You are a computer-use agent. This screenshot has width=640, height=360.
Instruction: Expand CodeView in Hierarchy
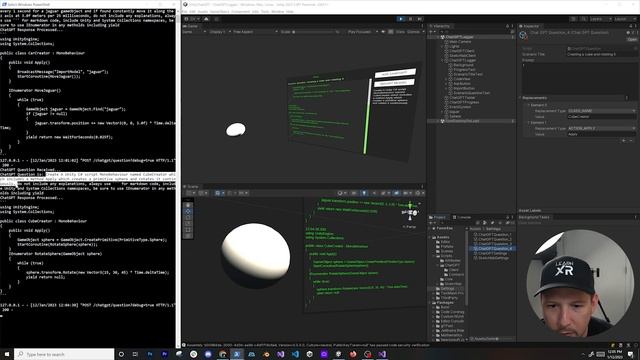[x=446, y=79]
